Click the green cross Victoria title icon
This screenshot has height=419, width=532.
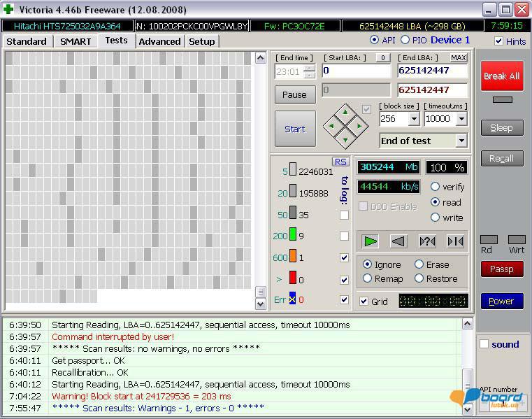[x=8, y=10]
